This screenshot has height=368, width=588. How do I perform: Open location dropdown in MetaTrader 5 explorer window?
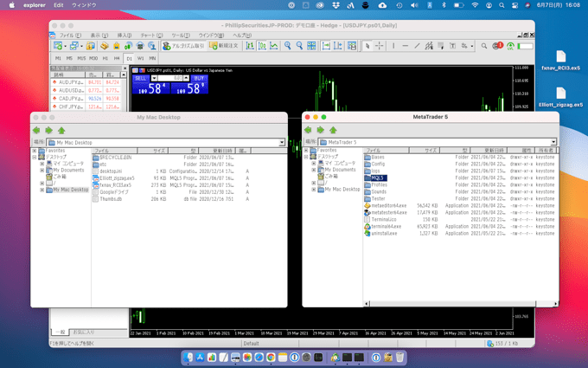(x=553, y=142)
